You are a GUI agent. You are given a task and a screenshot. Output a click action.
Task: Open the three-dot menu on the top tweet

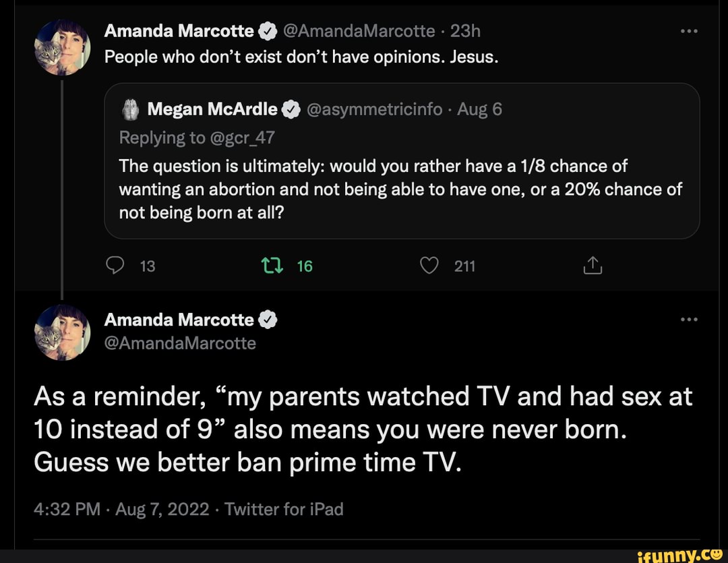pyautogui.click(x=689, y=30)
